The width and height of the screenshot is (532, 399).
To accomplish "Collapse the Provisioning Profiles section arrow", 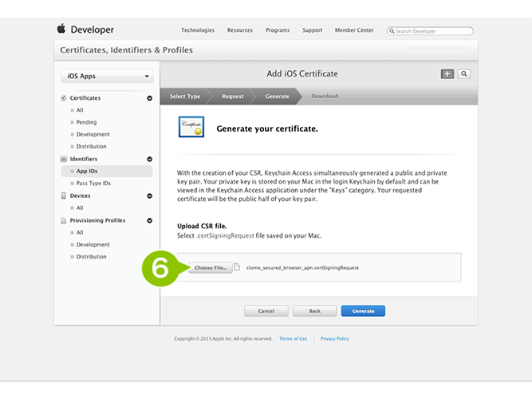I will tap(150, 220).
